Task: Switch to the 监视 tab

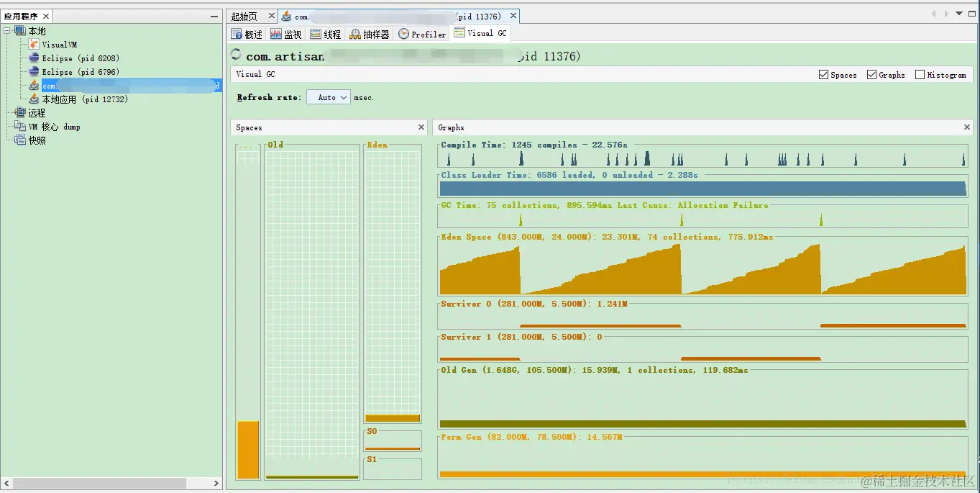Action: tap(286, 34)
